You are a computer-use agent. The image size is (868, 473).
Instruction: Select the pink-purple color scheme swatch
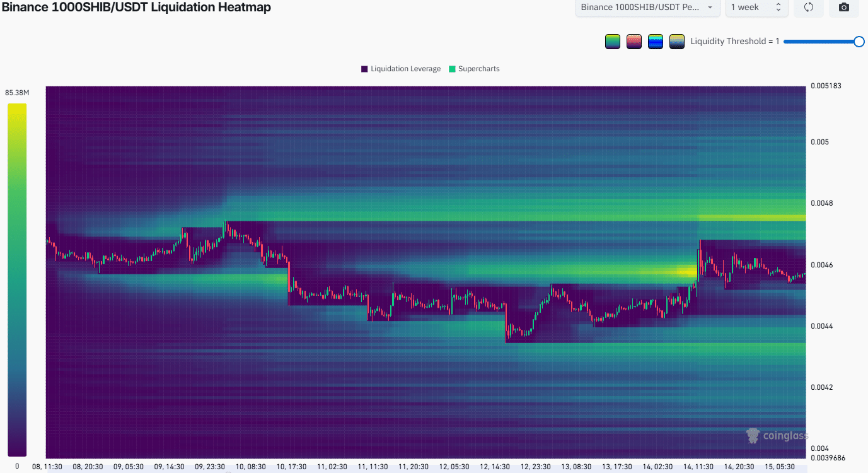634,42
